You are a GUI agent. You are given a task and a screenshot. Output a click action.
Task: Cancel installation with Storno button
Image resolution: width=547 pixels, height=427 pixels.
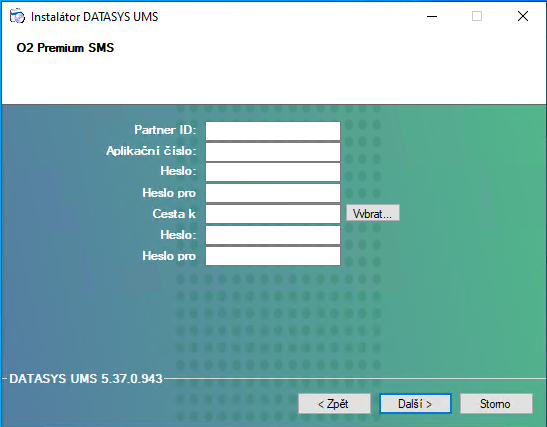click(496, 404)
